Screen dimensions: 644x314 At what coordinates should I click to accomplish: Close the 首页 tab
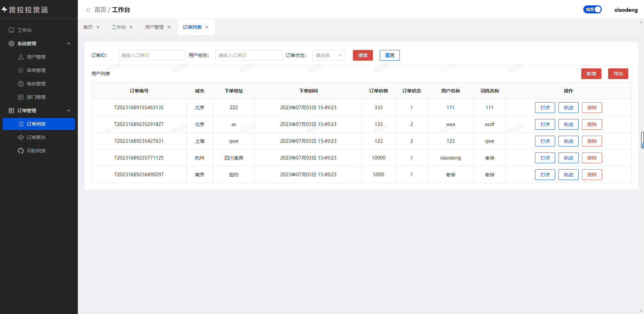pyautogui.click(x=98, y=27)
